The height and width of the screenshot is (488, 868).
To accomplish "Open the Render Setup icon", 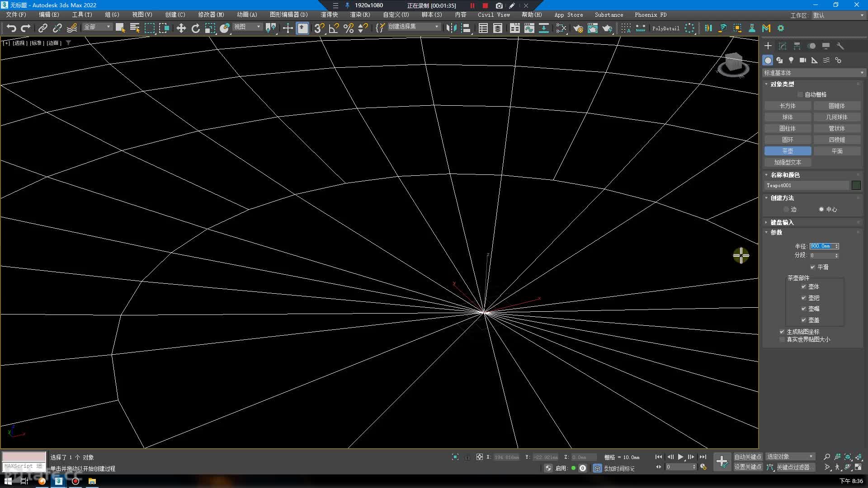I will point(578,28).
